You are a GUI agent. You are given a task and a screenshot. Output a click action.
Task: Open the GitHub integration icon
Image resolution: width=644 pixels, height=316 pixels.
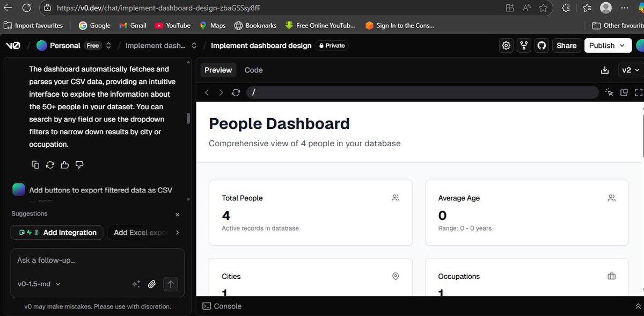pyautogui.click(x=541, y=45)
